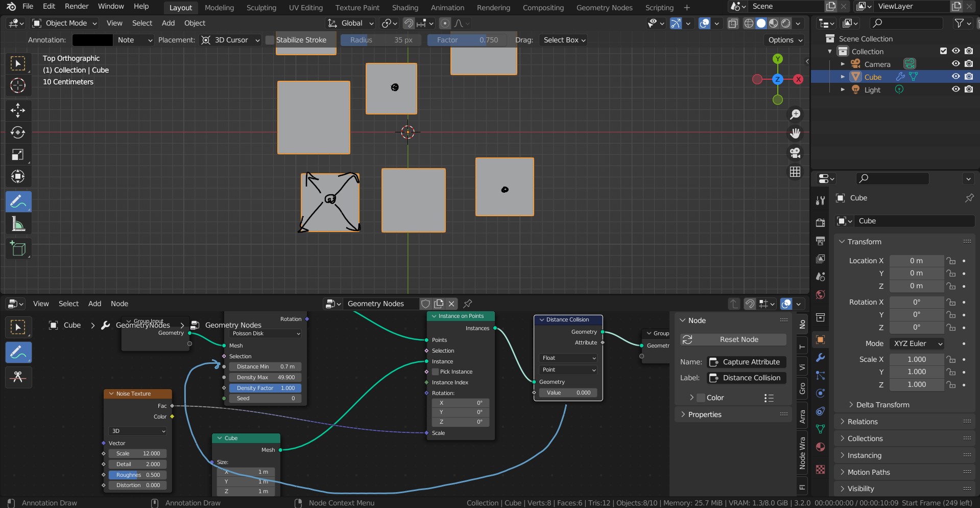Select the Scale tool
Screen dimensions: 980x508
[x=18, y=154]
